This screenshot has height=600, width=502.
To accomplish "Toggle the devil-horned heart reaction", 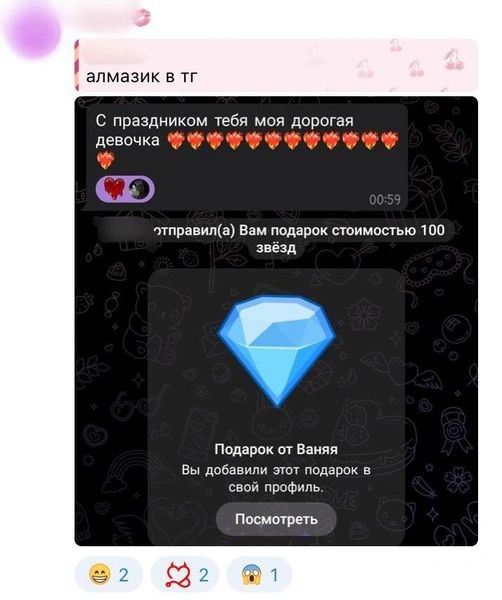I will click(184, 575).
